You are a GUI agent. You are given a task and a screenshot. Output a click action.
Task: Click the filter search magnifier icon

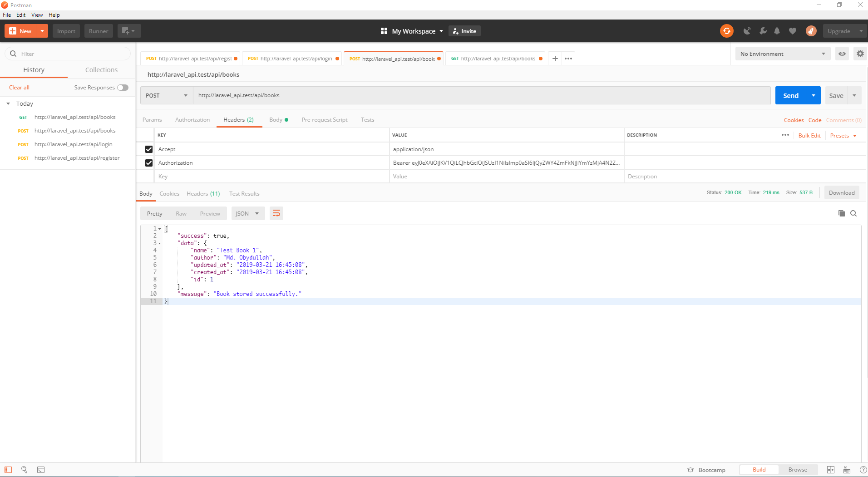[13, 54]
